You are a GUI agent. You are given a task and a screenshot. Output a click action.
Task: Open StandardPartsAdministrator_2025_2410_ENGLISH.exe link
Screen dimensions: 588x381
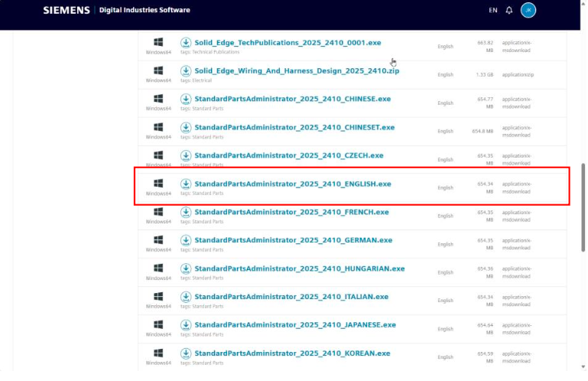tap(293, 184)
